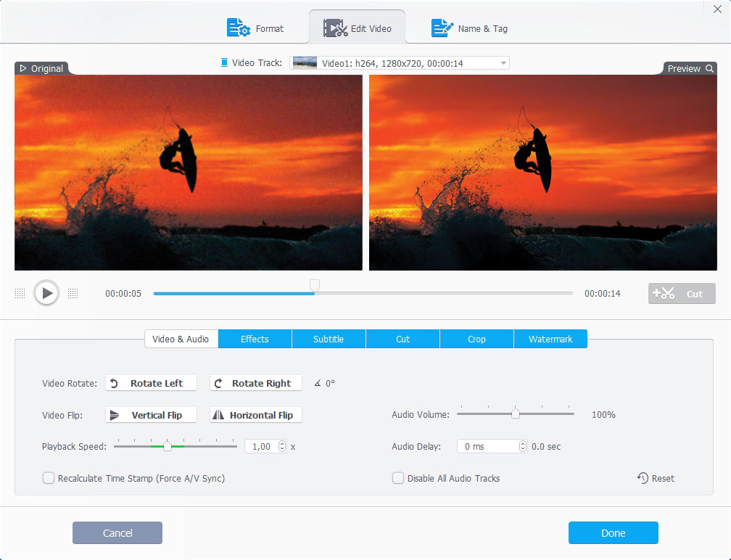The height and width of the screenshot is (560, 731).
Task: Click the Done button
Action: [613, 533]
